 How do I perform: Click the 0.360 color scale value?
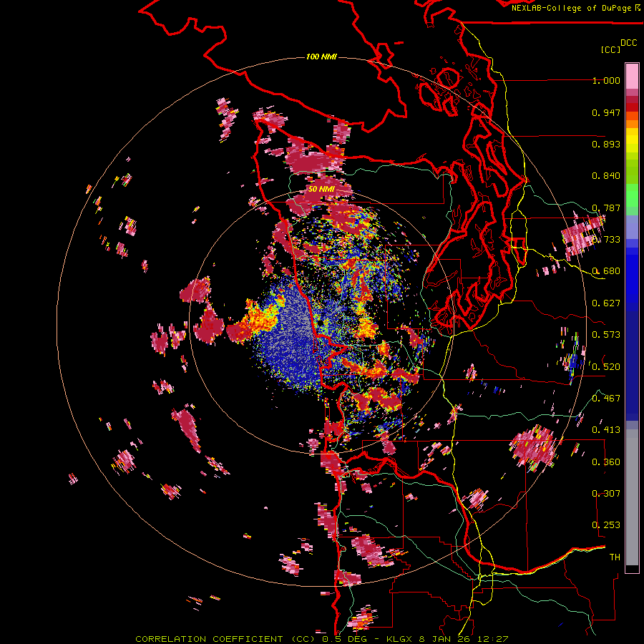coord(606,462)
